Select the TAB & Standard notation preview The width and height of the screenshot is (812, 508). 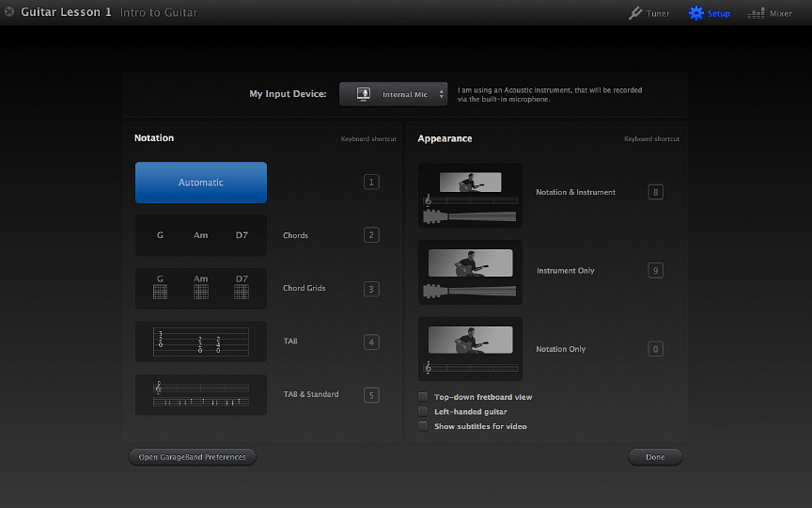[201, 395]
